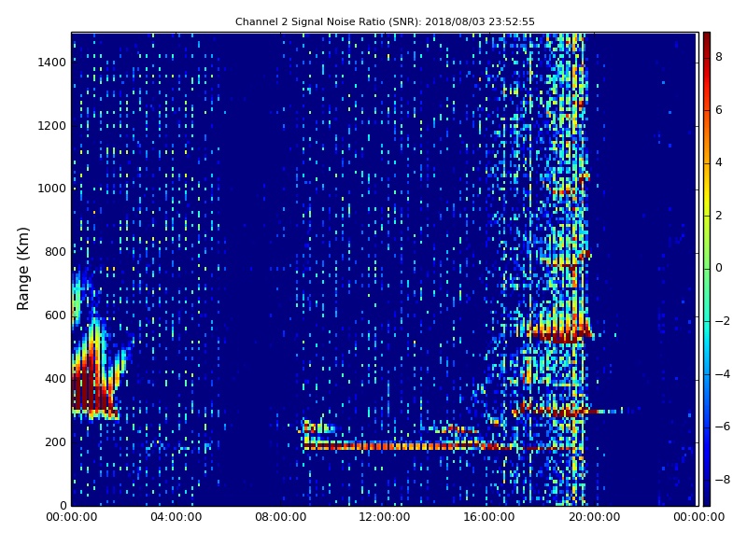Click the Range (Km) axis label
The width and height of the screenshot is (747, 560).
(22, 269)
